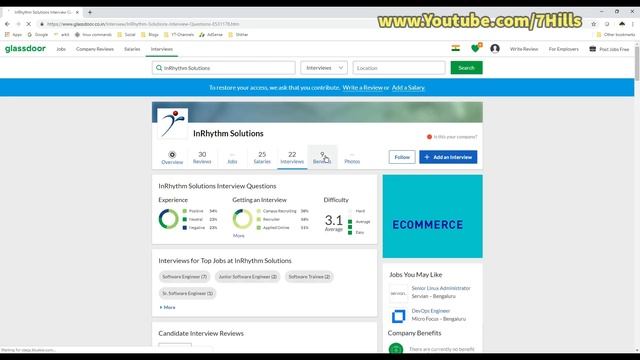Select the Software Trainee (2) tag
Screen dimensions: 640x360
coord(309,277)
